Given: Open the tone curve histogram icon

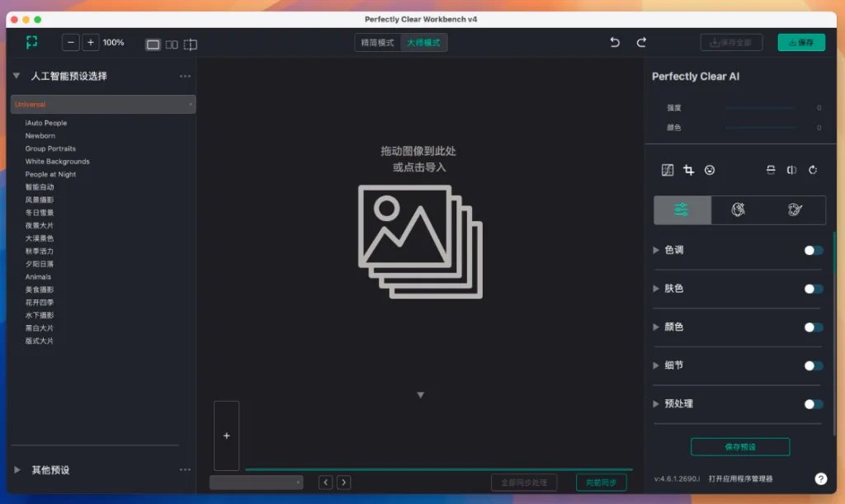Looking at the screenshot, I should (x=668, y=170).
